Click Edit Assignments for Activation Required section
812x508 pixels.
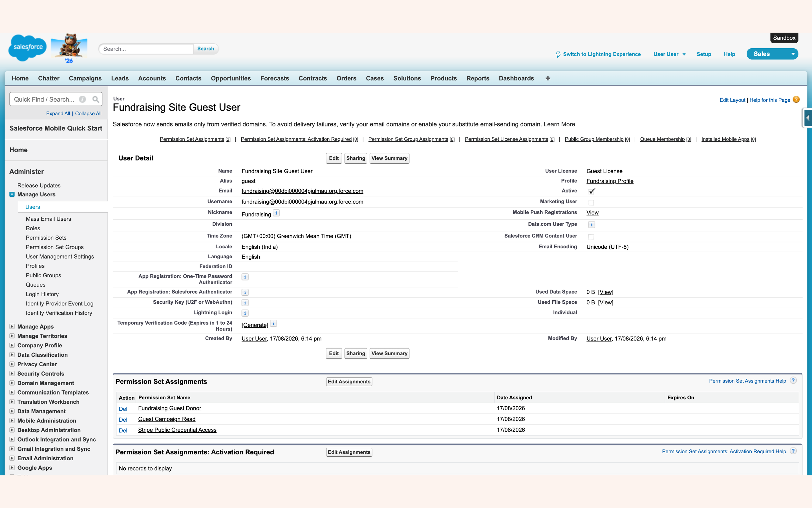[349, 452]
